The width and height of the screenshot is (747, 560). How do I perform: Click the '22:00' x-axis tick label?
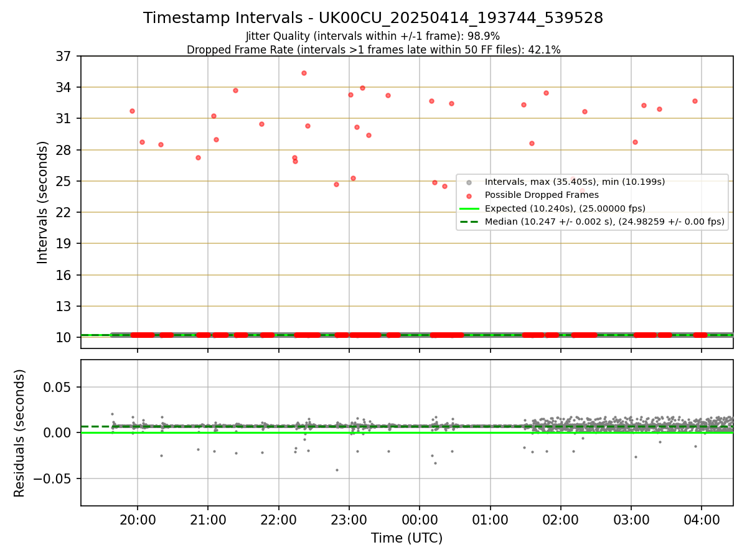pyautogui.click(x=278, y=520)
